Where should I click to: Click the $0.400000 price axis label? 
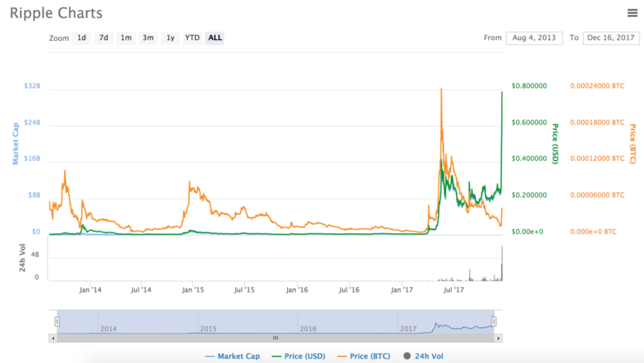point(529,158)
